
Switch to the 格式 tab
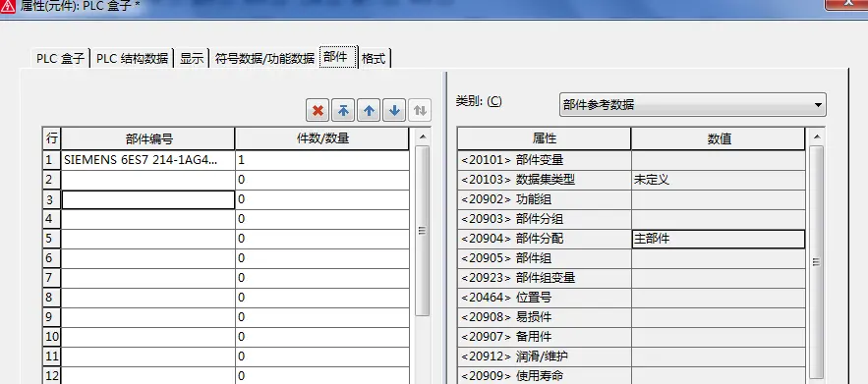click(x=375, y=58)
